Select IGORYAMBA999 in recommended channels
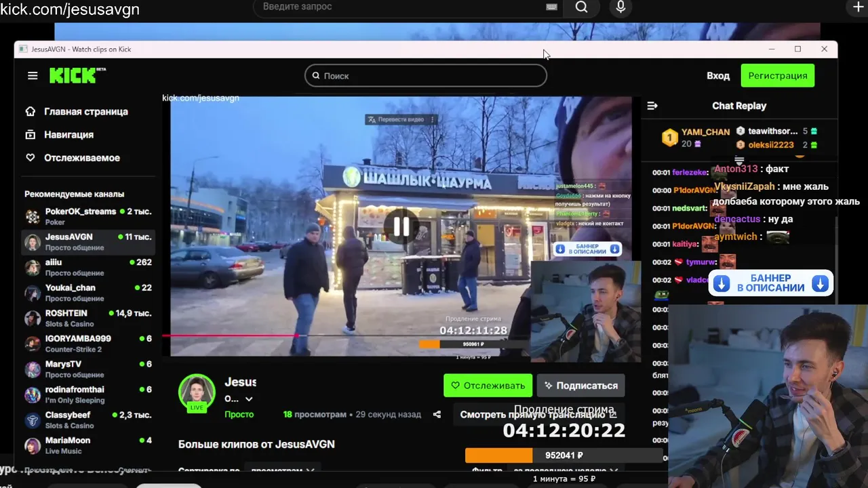Screen dimensions: 868x488 (88, 344)
